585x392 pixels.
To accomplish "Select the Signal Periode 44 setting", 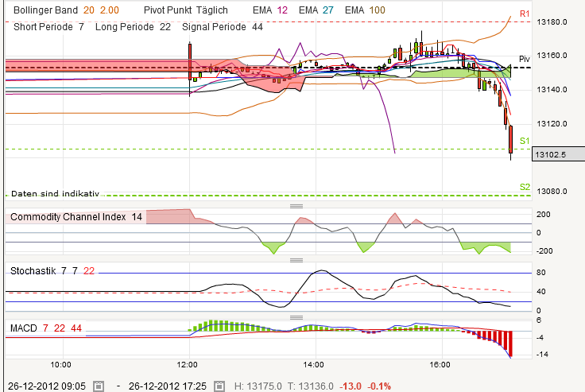I will pyautogui.click(x=223, y=27).
